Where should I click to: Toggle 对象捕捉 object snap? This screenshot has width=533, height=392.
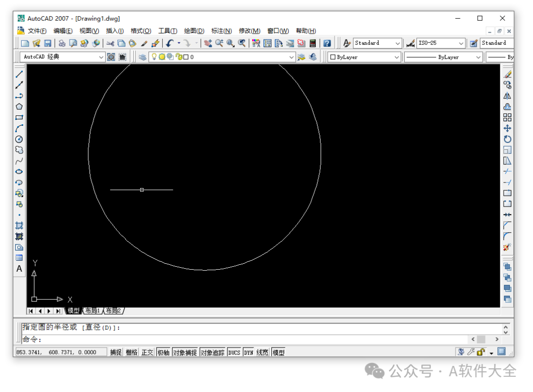pos(185,352)
